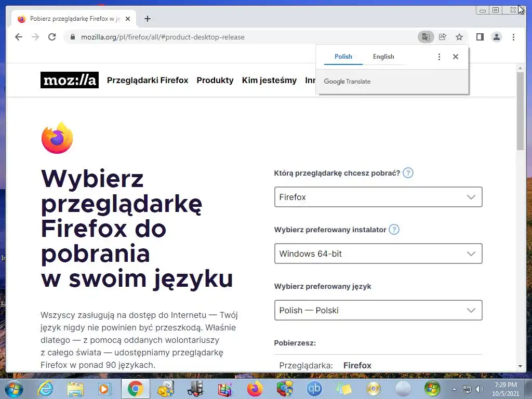Select the English tab in translate popup
Viewport: 532px width, 399px height.
pos(383,57)
